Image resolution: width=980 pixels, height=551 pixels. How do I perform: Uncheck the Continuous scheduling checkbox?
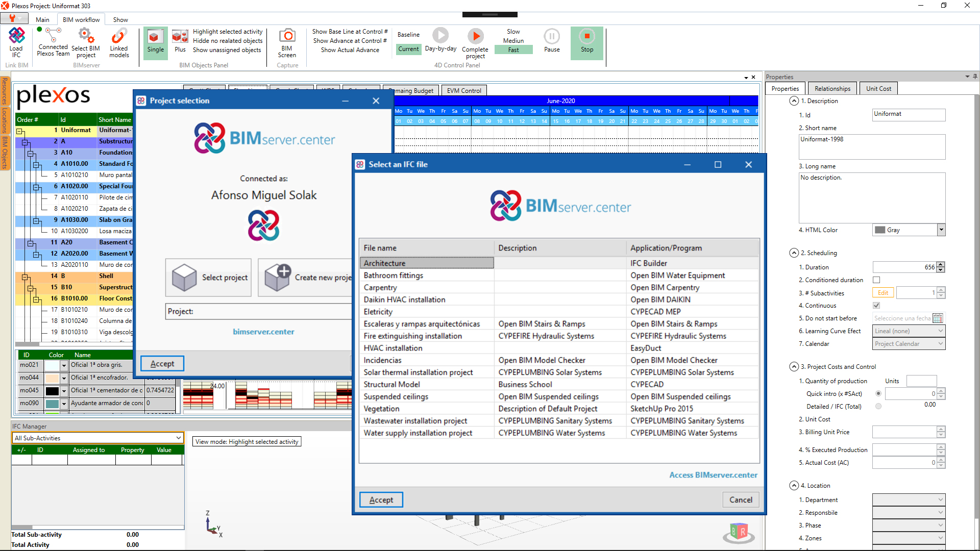coord(876,305)
